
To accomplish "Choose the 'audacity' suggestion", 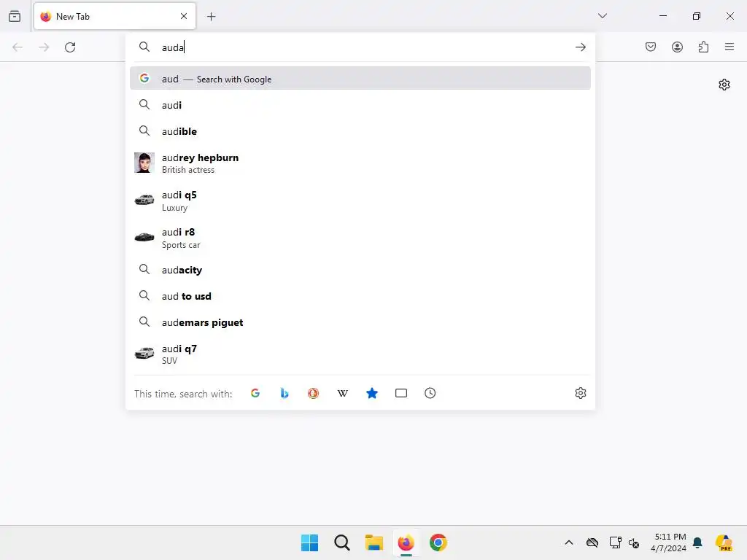I will [x=360, y=270].
